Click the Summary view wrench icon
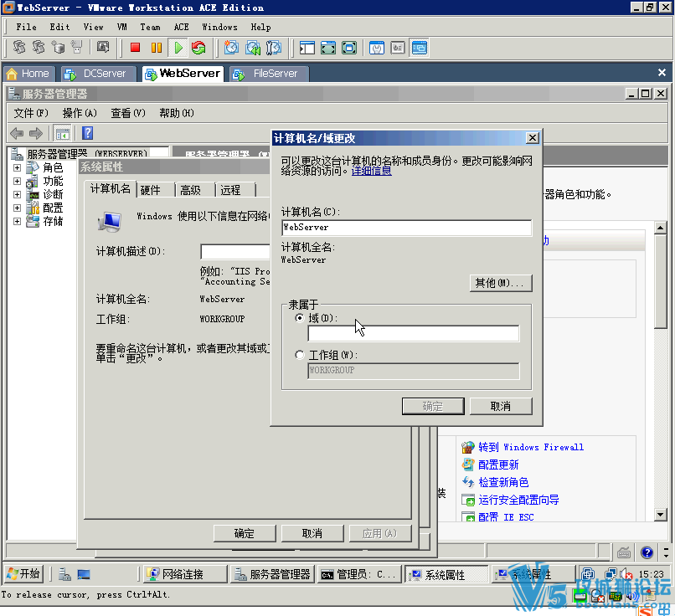 point(377,48)
